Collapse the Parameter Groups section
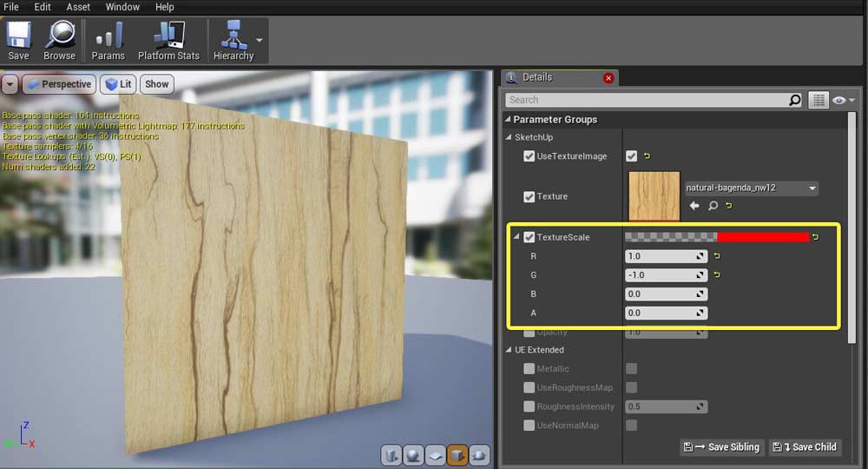This screenshot has height=469, width=868. (508, 120)
